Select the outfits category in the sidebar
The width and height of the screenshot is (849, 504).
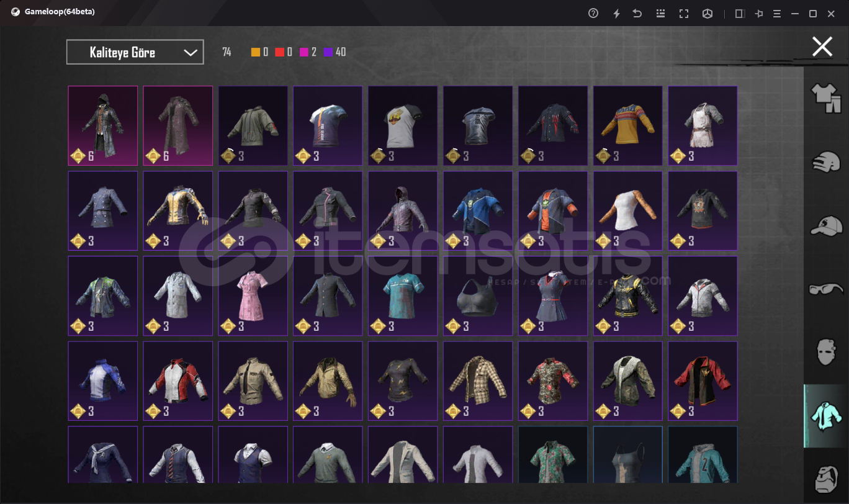826,98
